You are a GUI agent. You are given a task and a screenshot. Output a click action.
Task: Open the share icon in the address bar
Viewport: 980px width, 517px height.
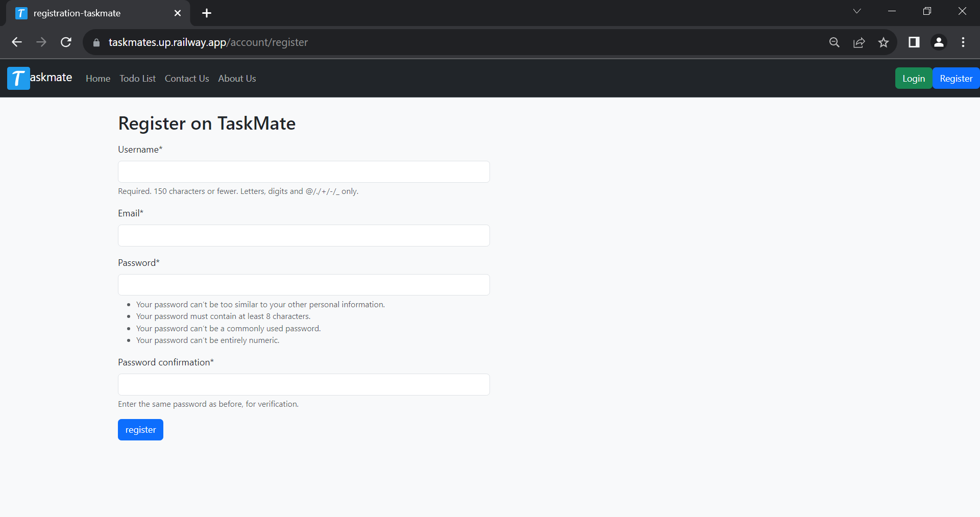tap(860, 42)
